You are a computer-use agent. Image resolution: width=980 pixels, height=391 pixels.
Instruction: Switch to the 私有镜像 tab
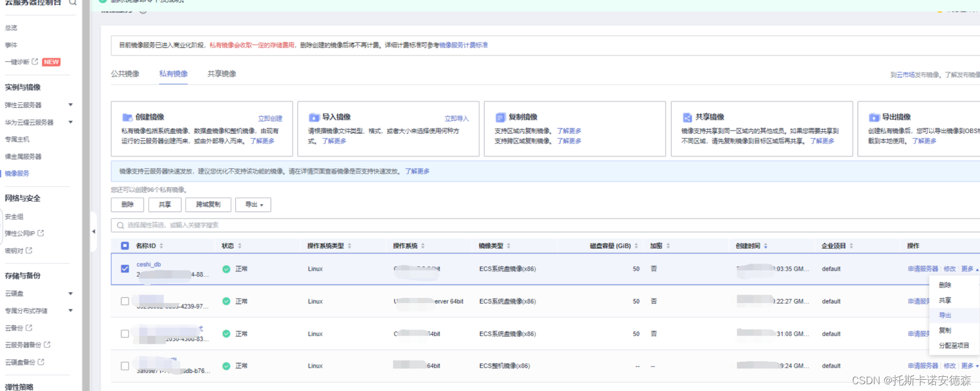(x=173, y=74)
